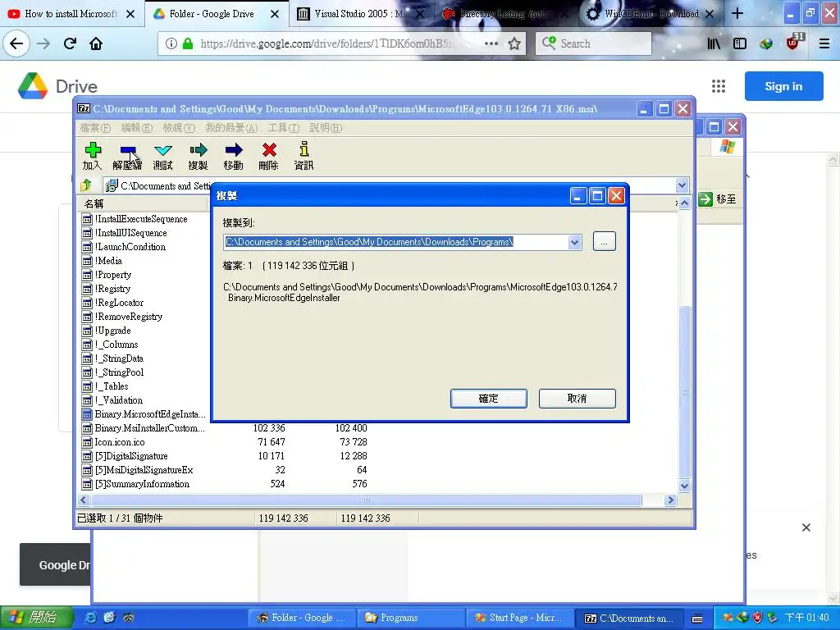
Task: Select the Binary.MicrosoftEdgeInsta... file
Action: tap(144, 414)
